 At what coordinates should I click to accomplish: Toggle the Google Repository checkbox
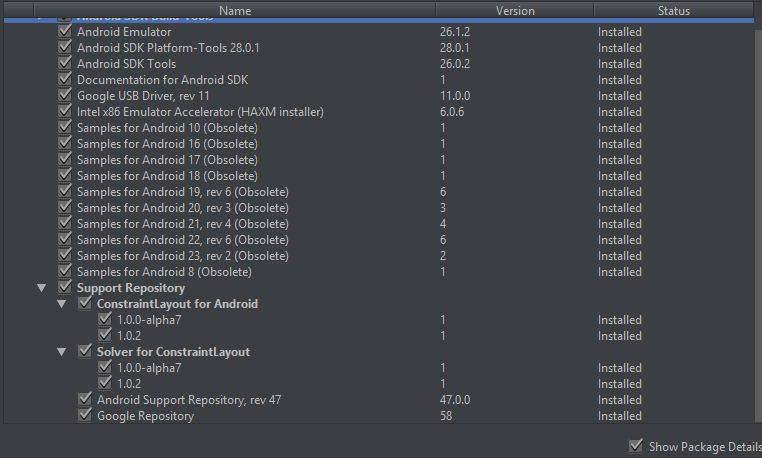point(85,416)
